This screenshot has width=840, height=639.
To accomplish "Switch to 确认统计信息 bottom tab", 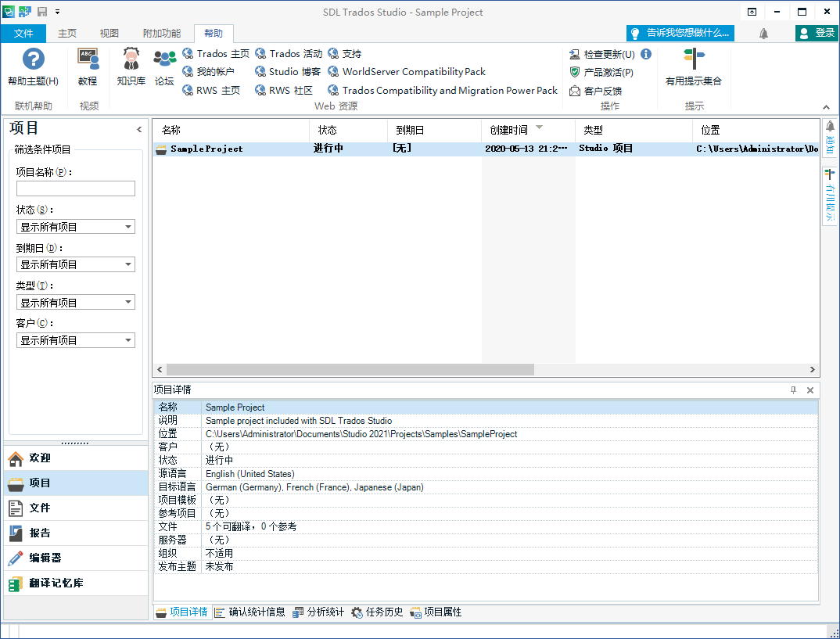I will 250,612.
